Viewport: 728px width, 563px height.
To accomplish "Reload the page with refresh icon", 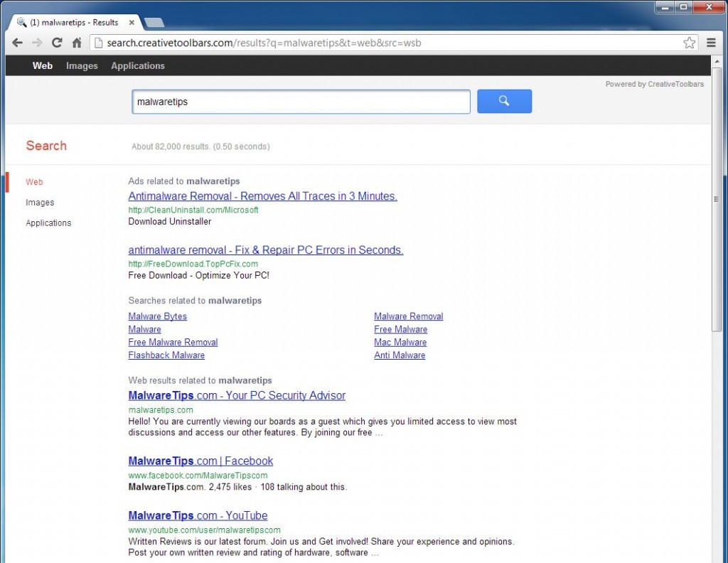I will (57, 43).
